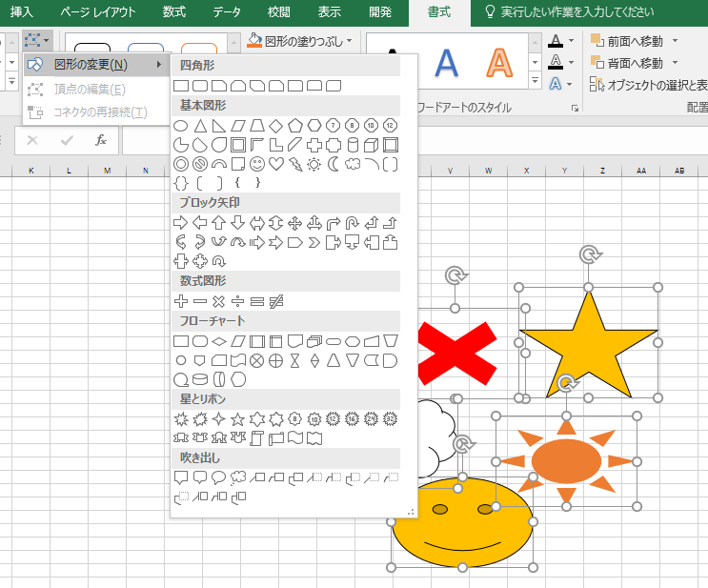Open the 図形の編集 dropdown button
This screenshot has width=708, height=588.
[x=37, y=41]
